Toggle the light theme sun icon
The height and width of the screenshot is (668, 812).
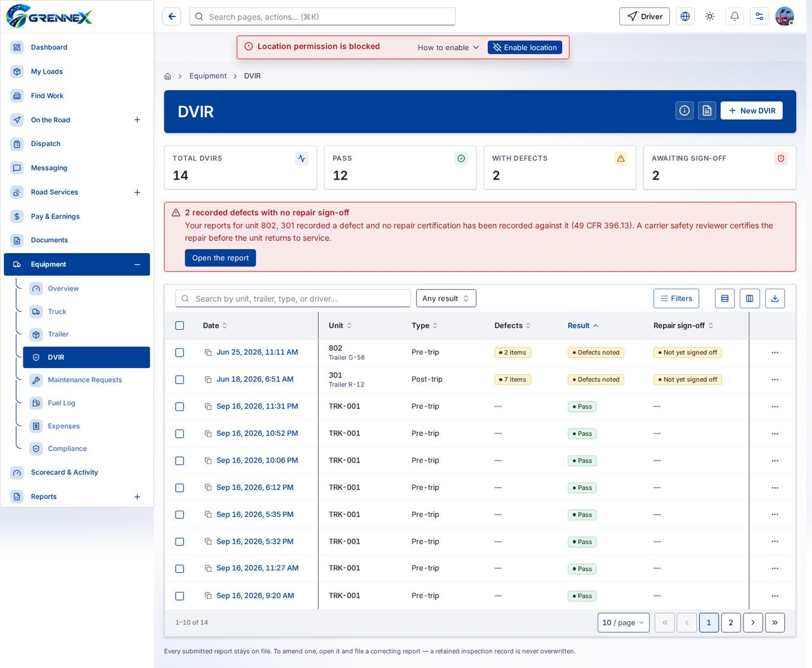point(710,16)
